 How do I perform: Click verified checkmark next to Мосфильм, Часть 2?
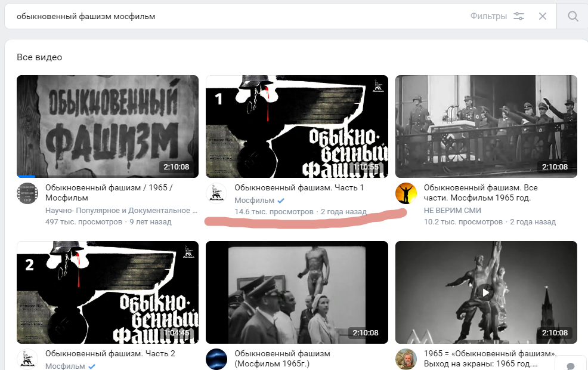click(91, 366)
